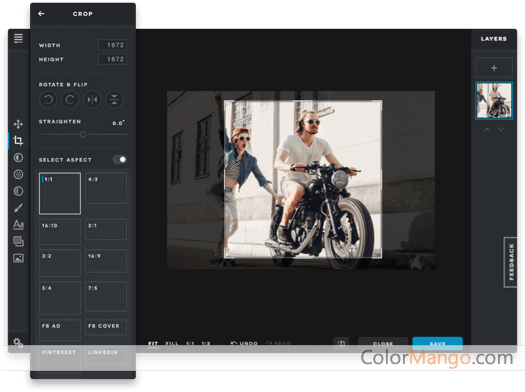Open the Adjust tool circle icon
Screen dimensions: 525x392
click(18, 158)
